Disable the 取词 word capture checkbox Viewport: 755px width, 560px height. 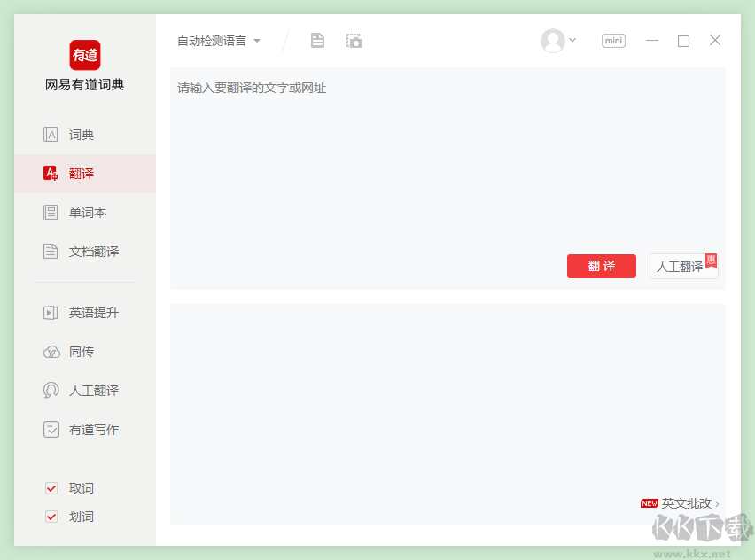coord(51,487)
